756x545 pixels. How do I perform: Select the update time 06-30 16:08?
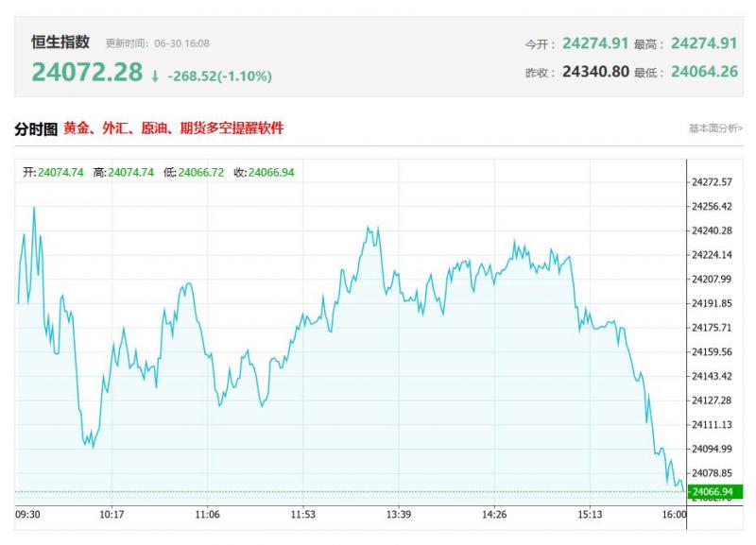(181, 43)
